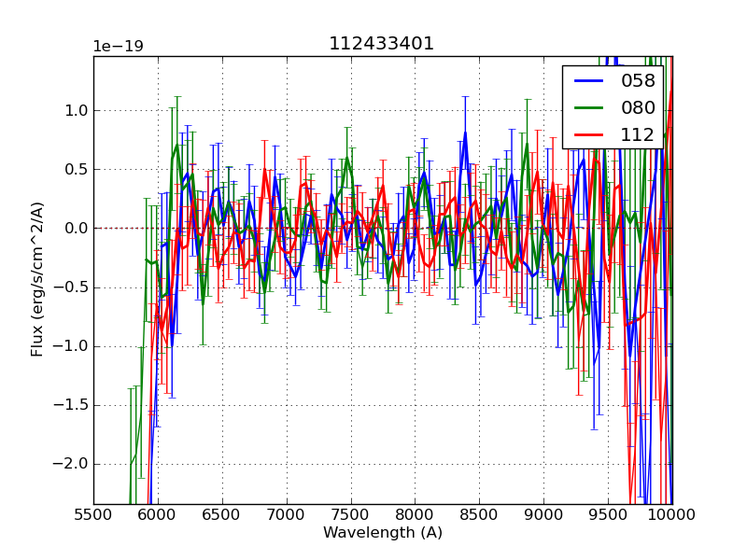Click the green line swatch in legend
Image resolution: width=747 pixels, height=560 pixels.
click(588, 107)
